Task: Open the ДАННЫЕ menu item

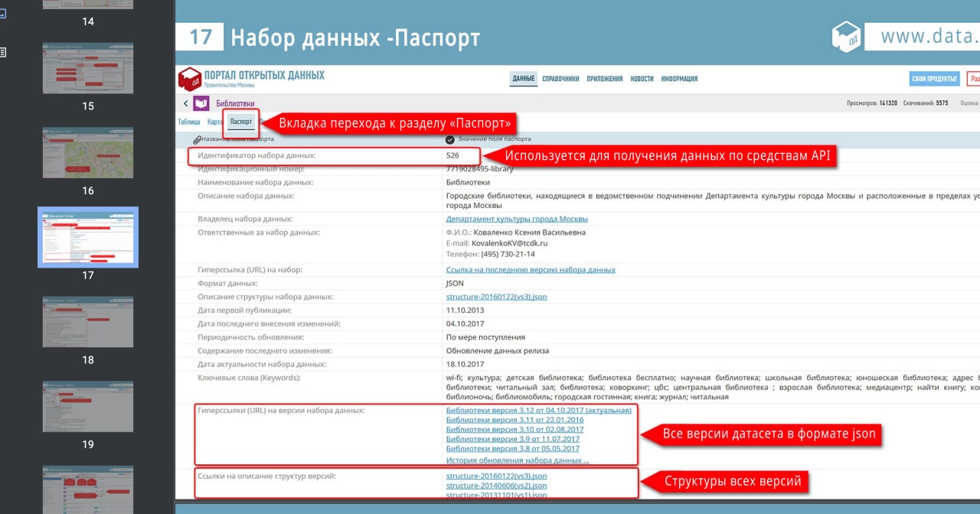Action: coord(524,79)
